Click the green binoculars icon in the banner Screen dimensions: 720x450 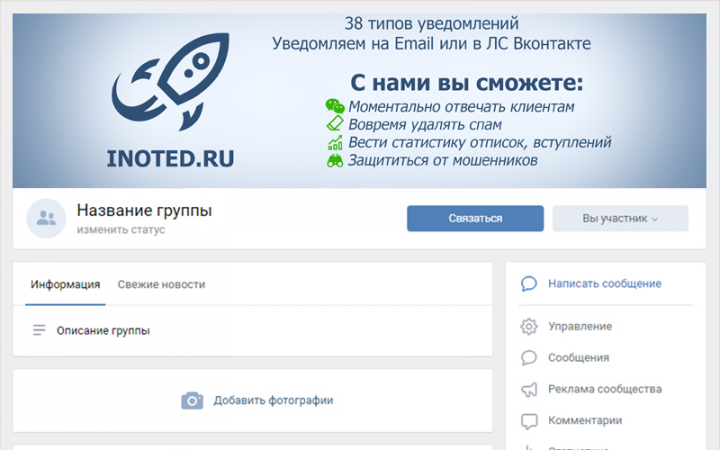[335, 160]
